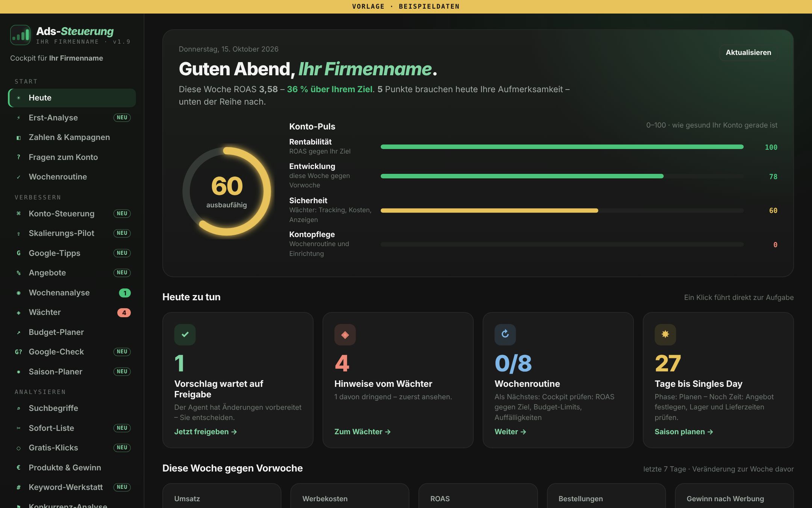The image size is (812, 508).
Task: Click the green checkmark icon on the Vorschlag card
Action: click(185, 335)
